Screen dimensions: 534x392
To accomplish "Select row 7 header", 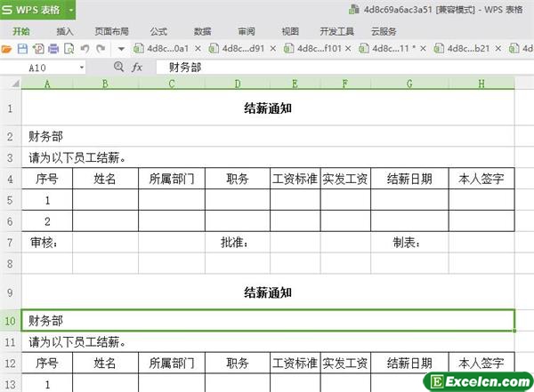I will (10, 243).
